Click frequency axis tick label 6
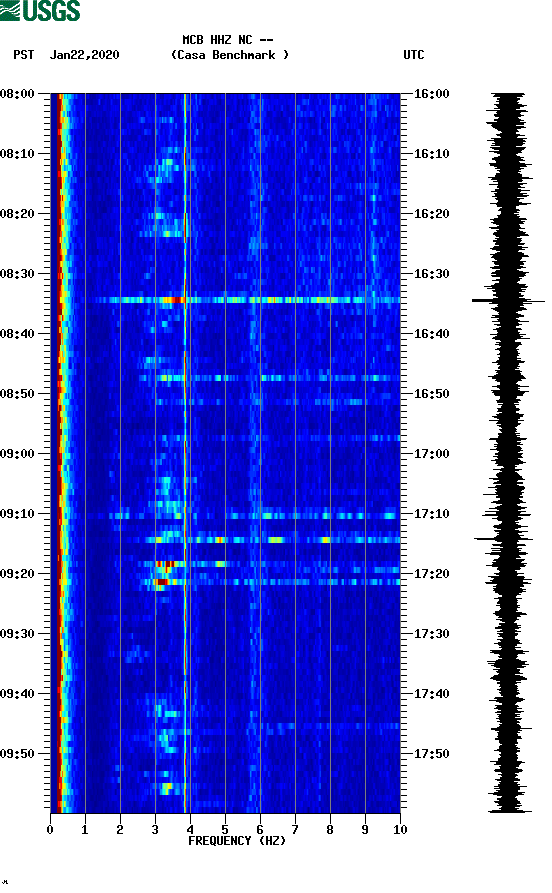 click(260, 830)
